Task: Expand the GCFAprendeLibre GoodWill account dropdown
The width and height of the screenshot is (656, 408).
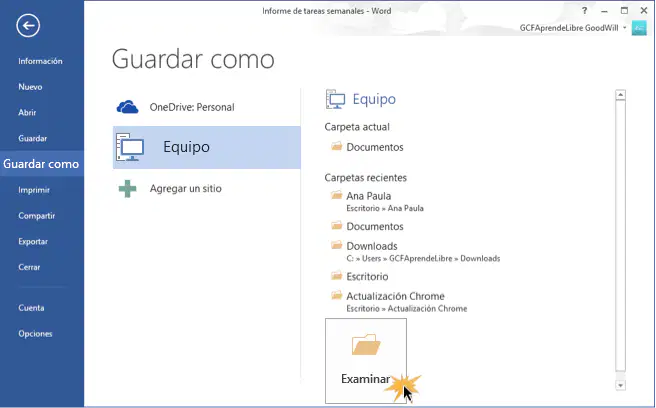Action: (625, 28)
